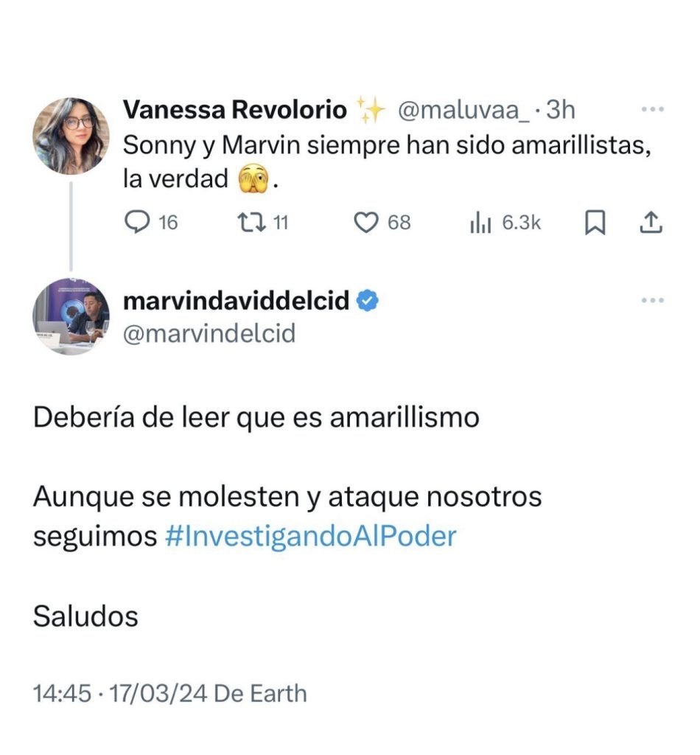Viewport: 700px width, 755px height.
Task: Like the tweet with the heart icon
Action: click(x=366, y=222)
